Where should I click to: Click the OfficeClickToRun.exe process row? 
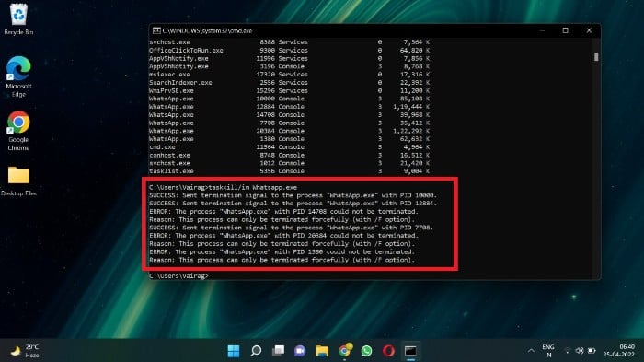point(290,50)
